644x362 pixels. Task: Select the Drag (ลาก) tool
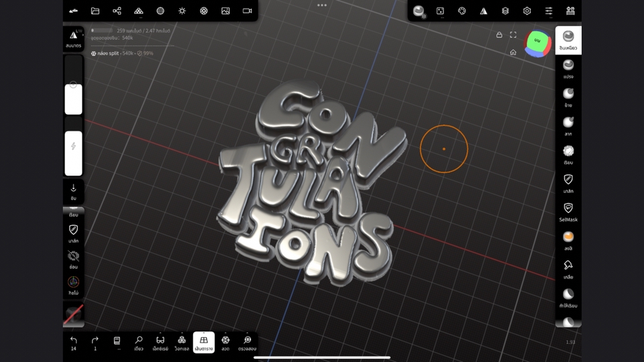[x=568, y=127]
